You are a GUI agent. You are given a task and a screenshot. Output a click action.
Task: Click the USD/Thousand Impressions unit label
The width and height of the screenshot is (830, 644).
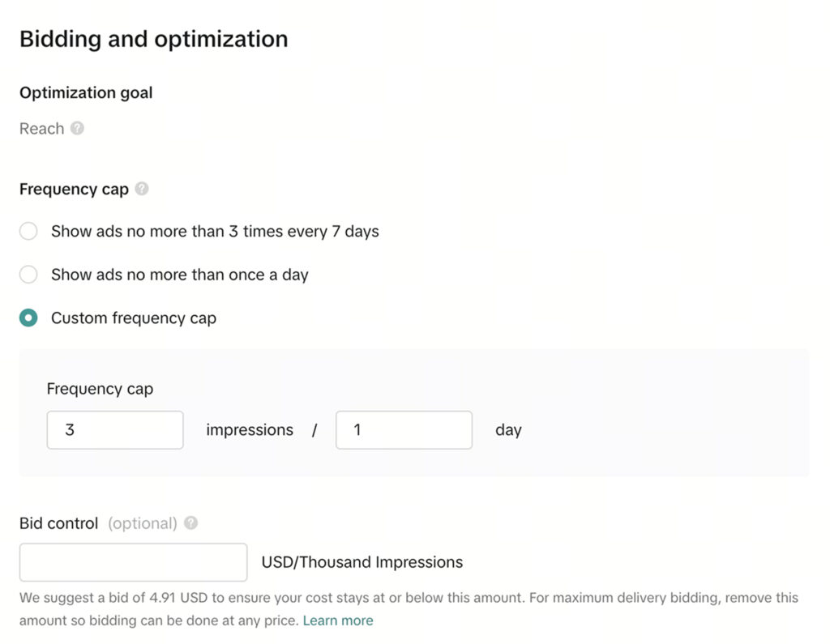tap(362, 562)
